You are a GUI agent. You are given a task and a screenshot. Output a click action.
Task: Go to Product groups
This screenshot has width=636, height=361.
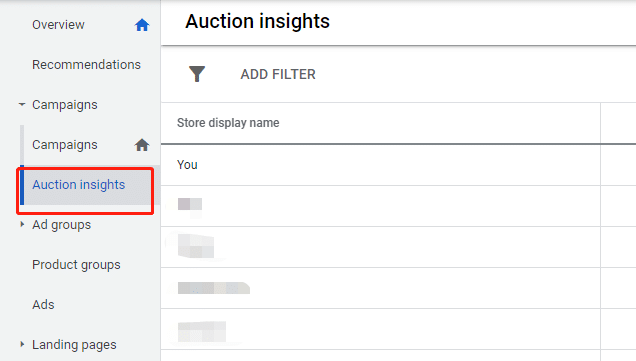(x=76, y=265)
